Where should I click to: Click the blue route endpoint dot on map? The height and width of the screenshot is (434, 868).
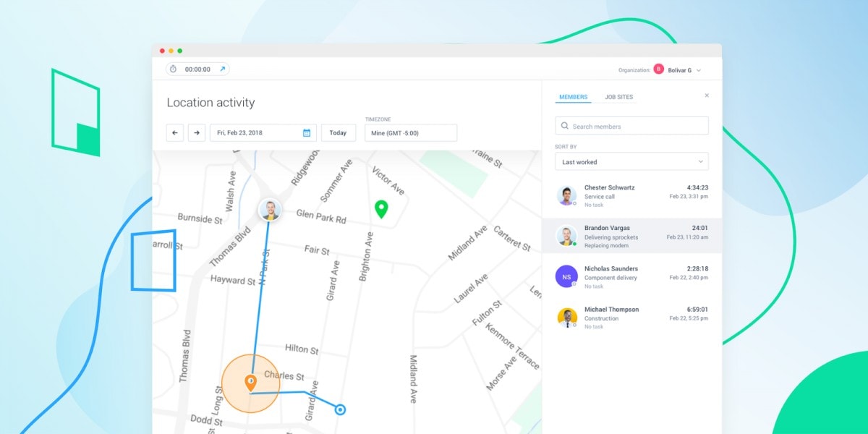(x=339, y=409)
